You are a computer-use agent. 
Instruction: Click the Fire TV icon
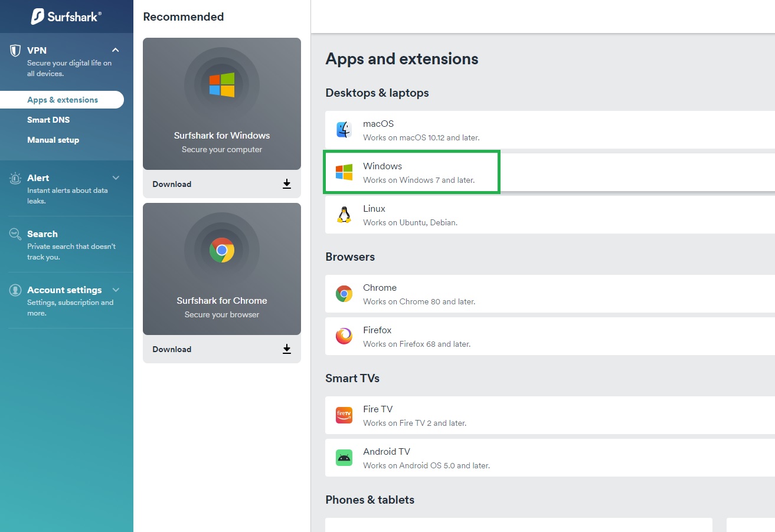pos(344,415)
